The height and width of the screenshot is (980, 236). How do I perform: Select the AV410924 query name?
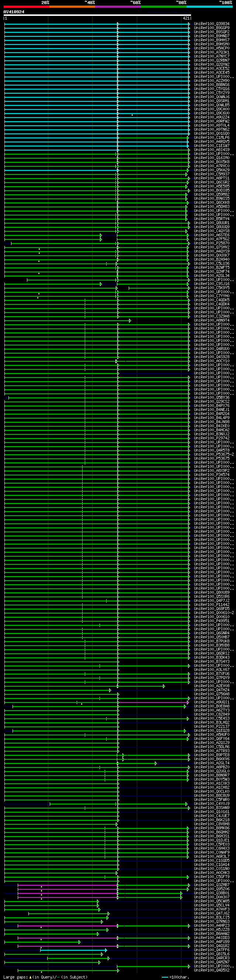coord(14,12)
